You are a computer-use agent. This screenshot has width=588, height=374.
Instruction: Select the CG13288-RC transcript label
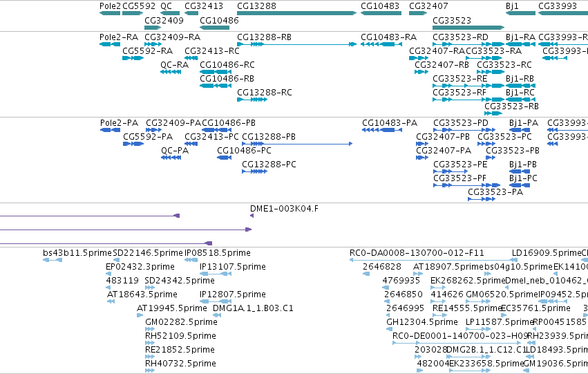click(x=265, y=93)
